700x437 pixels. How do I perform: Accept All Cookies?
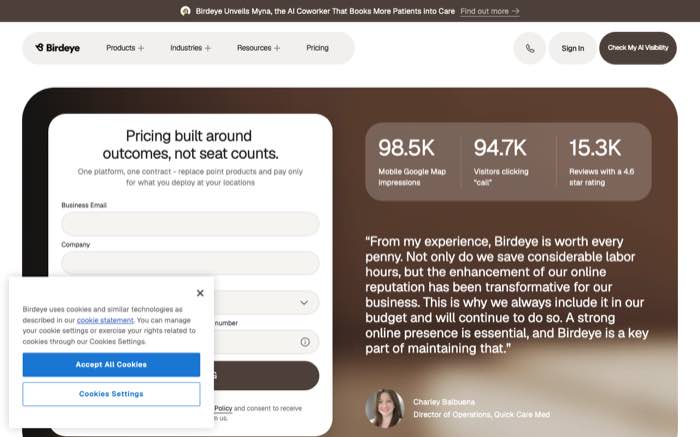tap(111, 365)
